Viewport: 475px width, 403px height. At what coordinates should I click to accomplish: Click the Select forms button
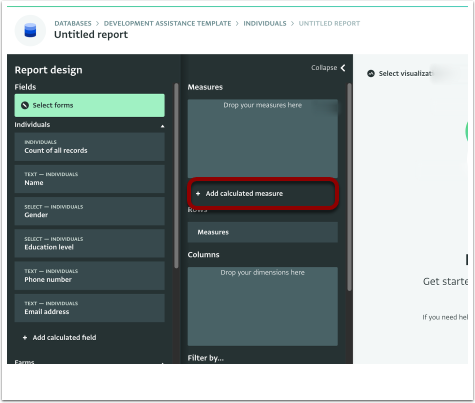coord(89,105)
